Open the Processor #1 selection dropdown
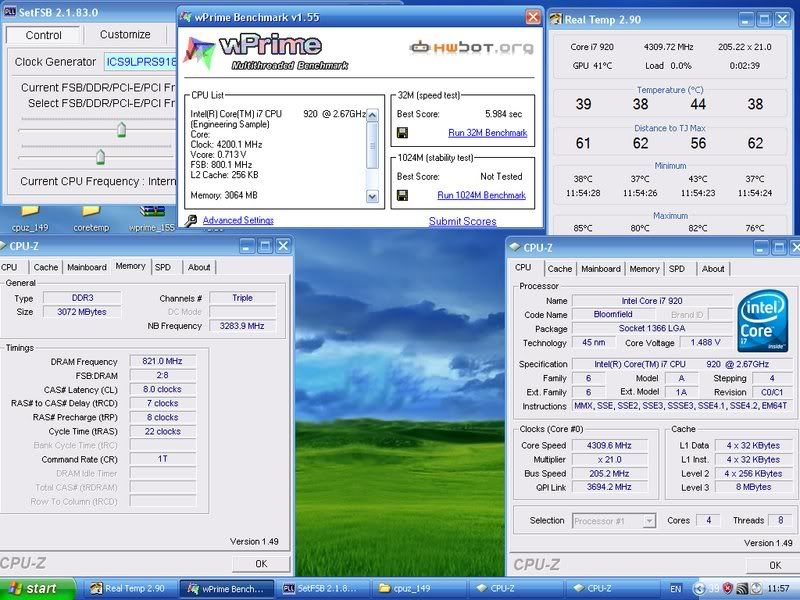The height and width of the screenshot is (600, 800). 614,521
